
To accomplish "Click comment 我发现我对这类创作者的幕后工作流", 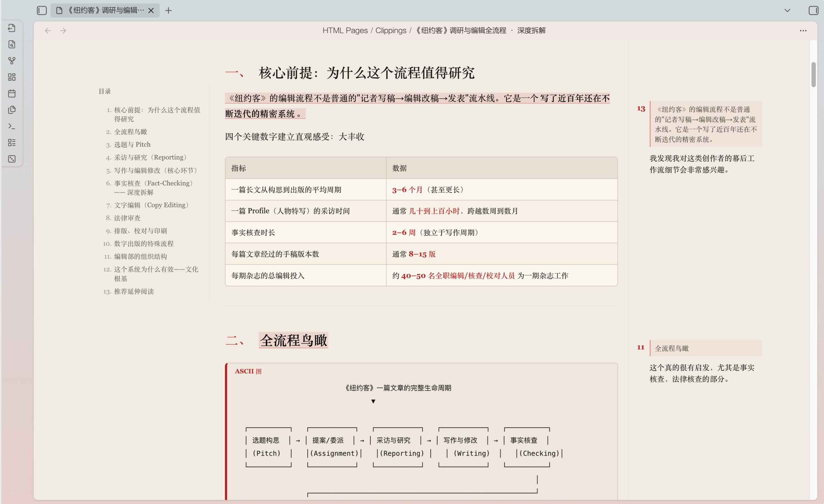I will click(x=702, y=164).
